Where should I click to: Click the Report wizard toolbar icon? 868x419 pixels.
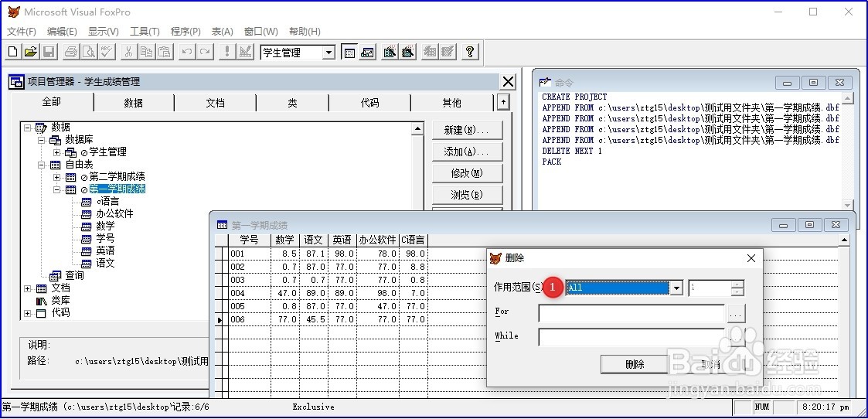[x=408, y=52]
